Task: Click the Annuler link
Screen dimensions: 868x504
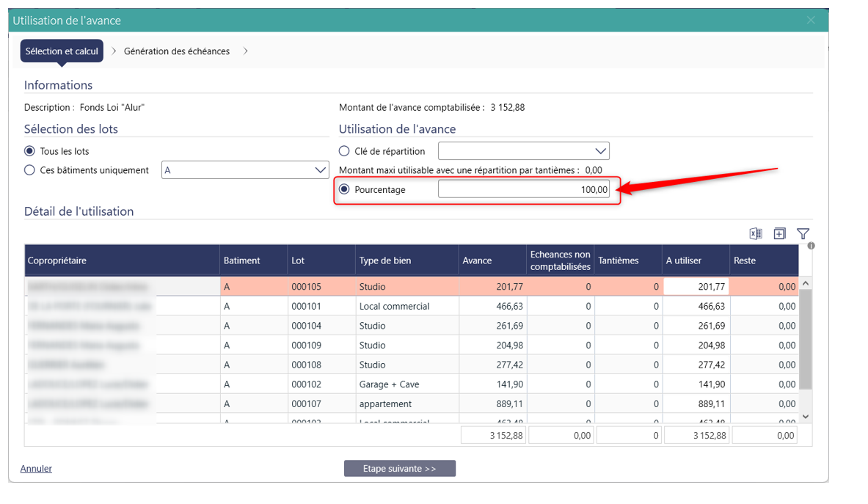Action: coord(36,468)
